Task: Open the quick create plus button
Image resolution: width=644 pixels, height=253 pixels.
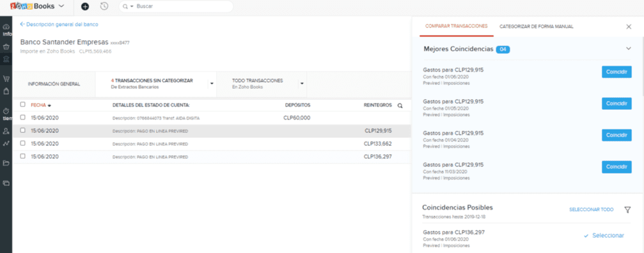Action: click(85, 6)
